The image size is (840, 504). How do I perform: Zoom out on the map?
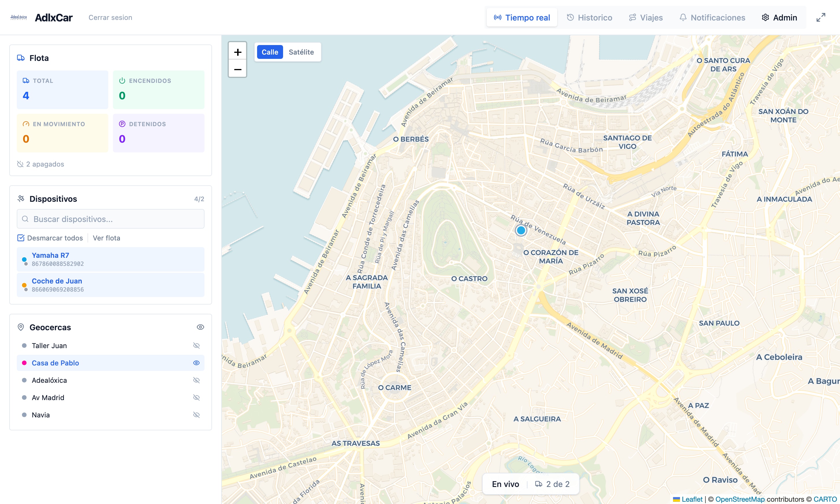click(x=237, y=69)
